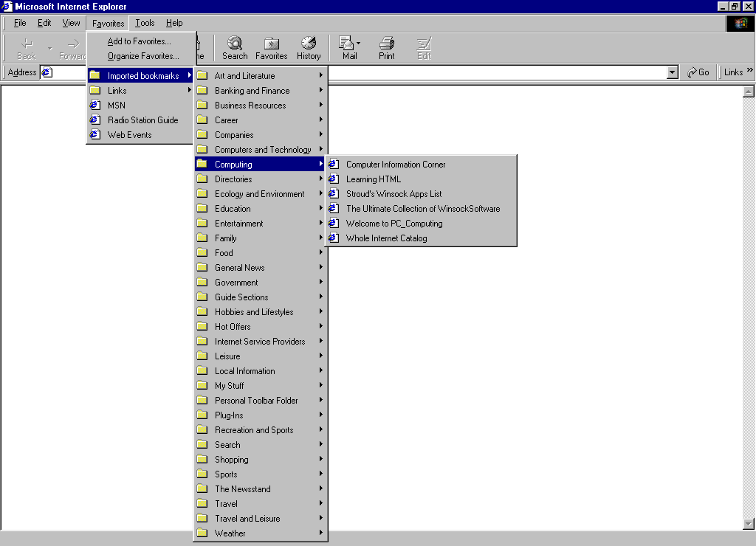Click the Internet Explorer title bar icon
Screen dimensions: 756x546
coord(7,6)
